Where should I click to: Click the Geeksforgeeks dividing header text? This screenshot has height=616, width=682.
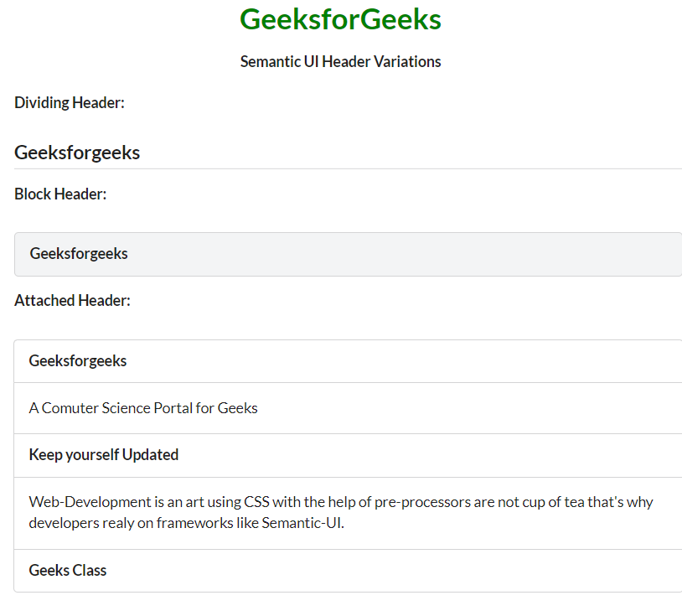click(x=77, y=153)
